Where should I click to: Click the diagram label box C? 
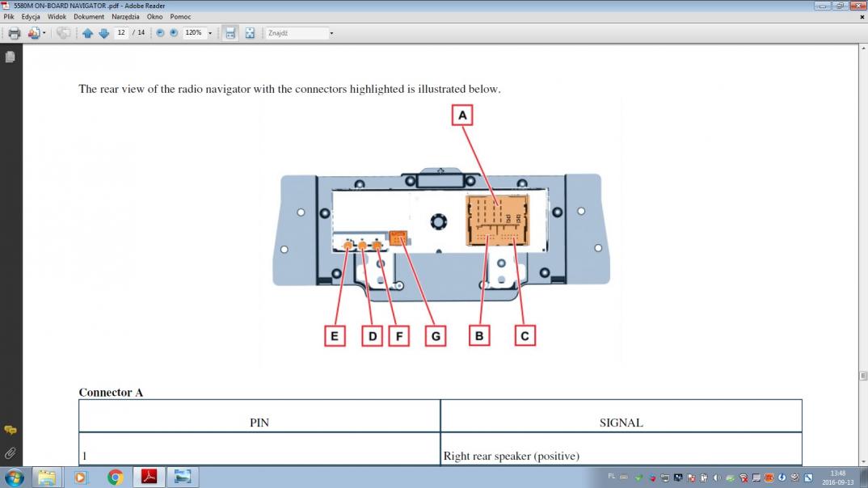tap(525, 335)
